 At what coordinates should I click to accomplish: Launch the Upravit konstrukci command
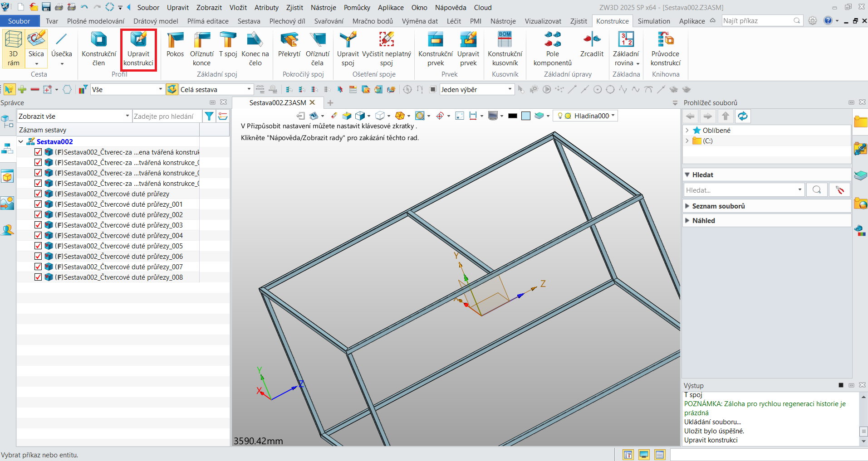tap(138, 49)
